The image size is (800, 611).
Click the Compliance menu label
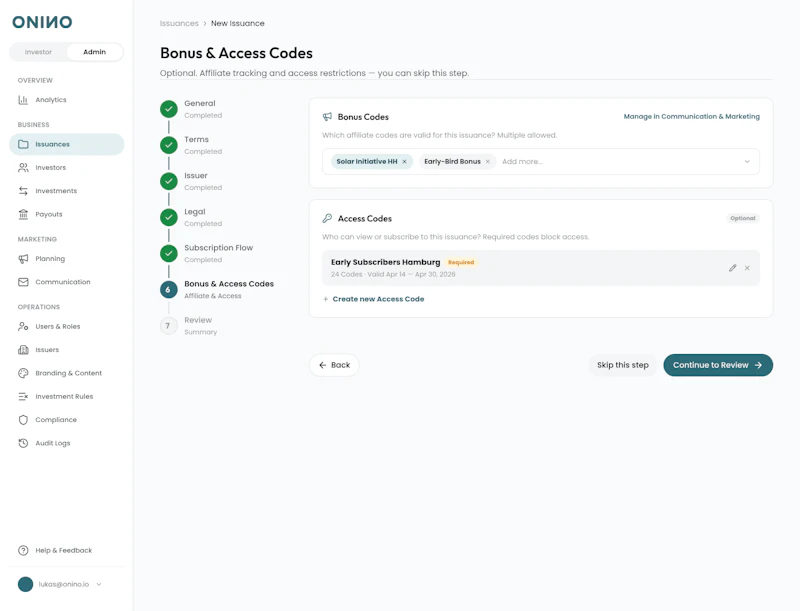click(x=56, y=420)
